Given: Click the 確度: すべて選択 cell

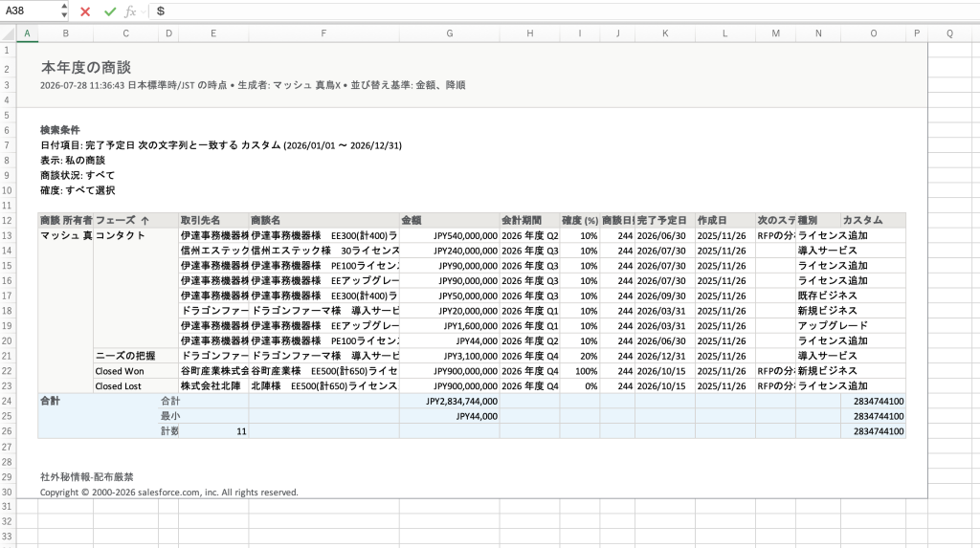Looking at the screenshot, I should [78, 190].
